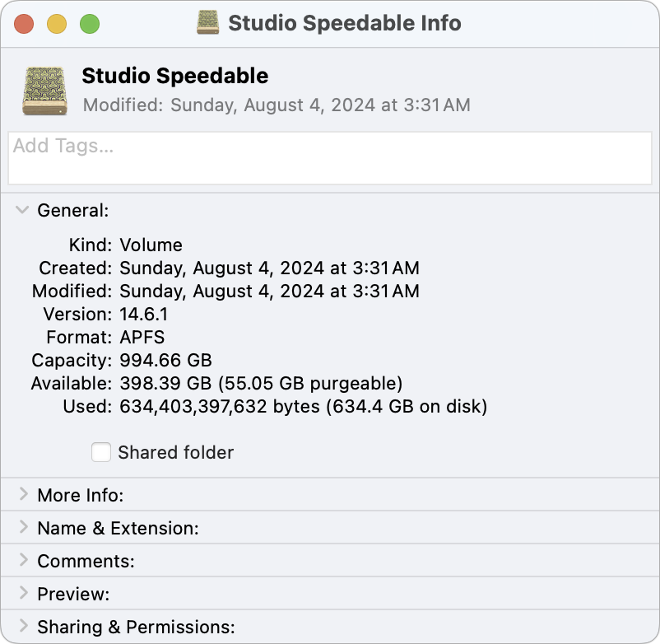Close the Studio Speedable Info window
Viewport: 660px width, 644px height.
coord(24,24)
